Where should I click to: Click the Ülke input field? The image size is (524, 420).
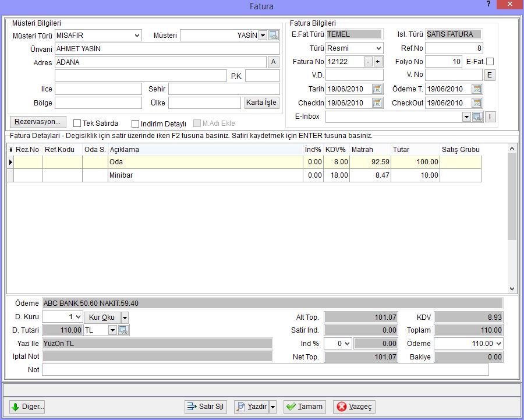coord(204,103)
